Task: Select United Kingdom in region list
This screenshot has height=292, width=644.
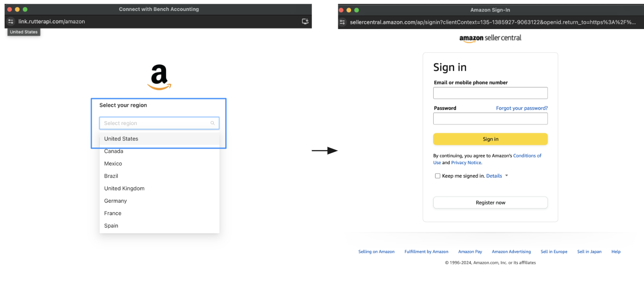Action: pos(159,188)
